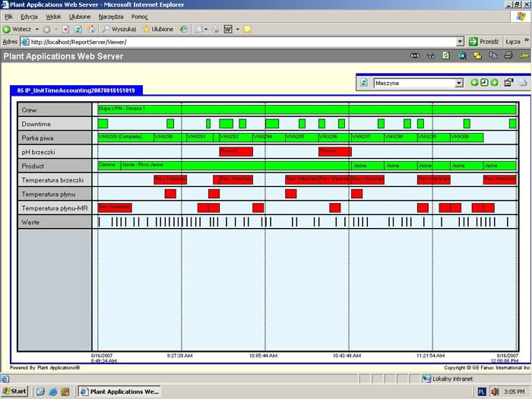The image size is (532, 399).
Task: Open Plant Applications We... taskbar button
Action: pyautogui.click(x=119, y=391)
